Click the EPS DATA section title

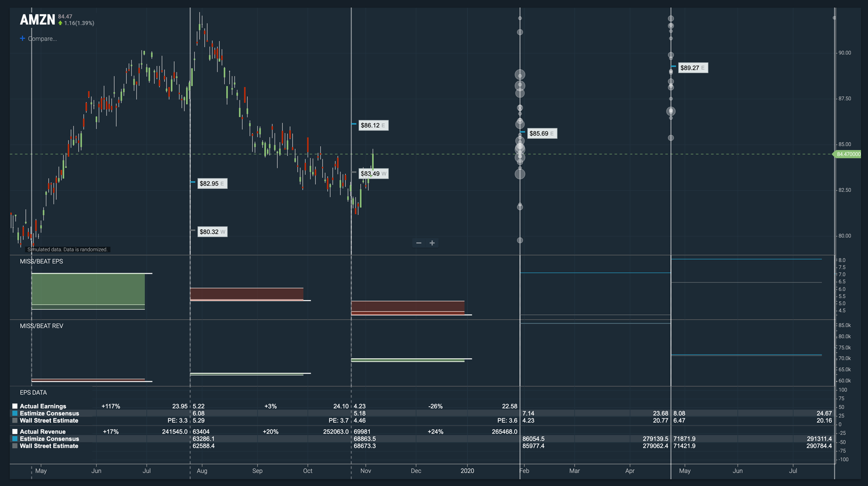click(33, 392)
